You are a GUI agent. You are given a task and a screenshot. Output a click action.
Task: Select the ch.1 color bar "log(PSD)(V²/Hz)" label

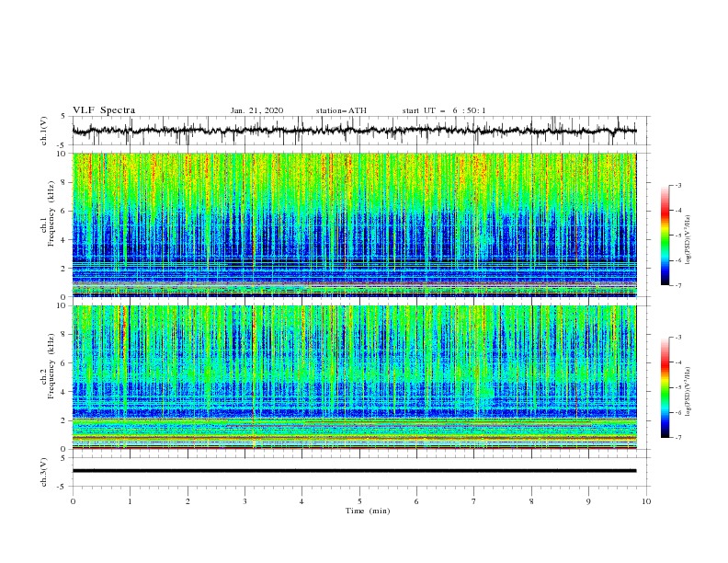coord(688,240)
